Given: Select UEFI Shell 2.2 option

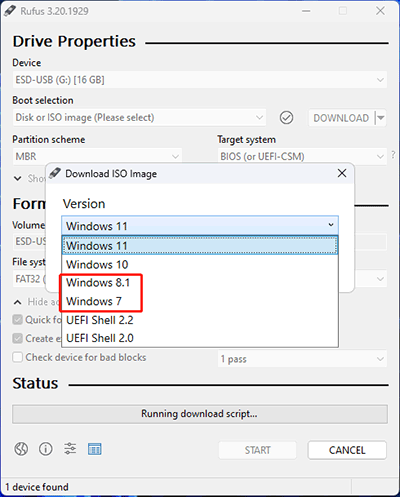Looking at the screenshot, I should click(x=200, y=320).
